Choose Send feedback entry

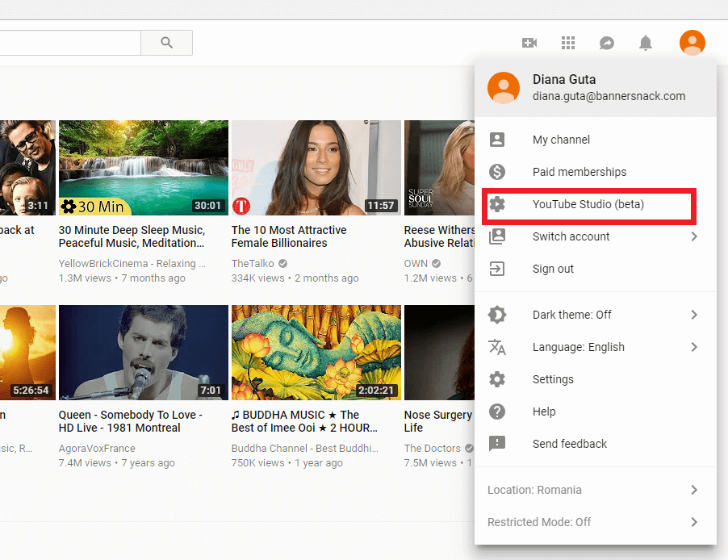(x=595, y=444)
